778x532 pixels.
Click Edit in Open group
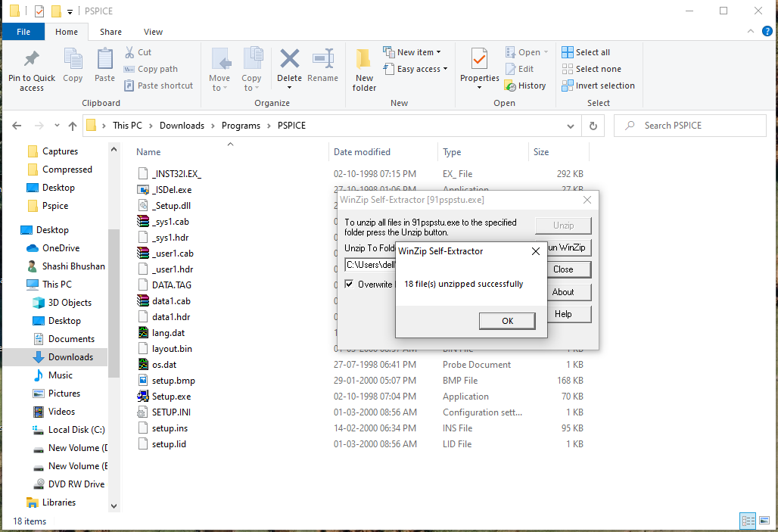pyautogui.click(x=519, y=69)
